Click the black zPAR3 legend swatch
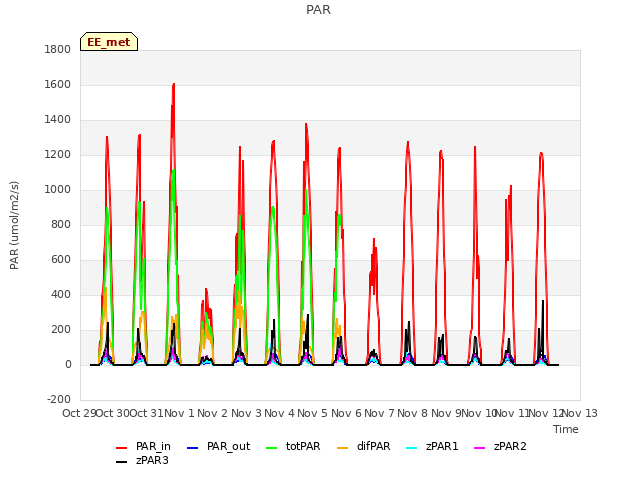The width and height of the screenshot is (640, 480). click(122, 462)
